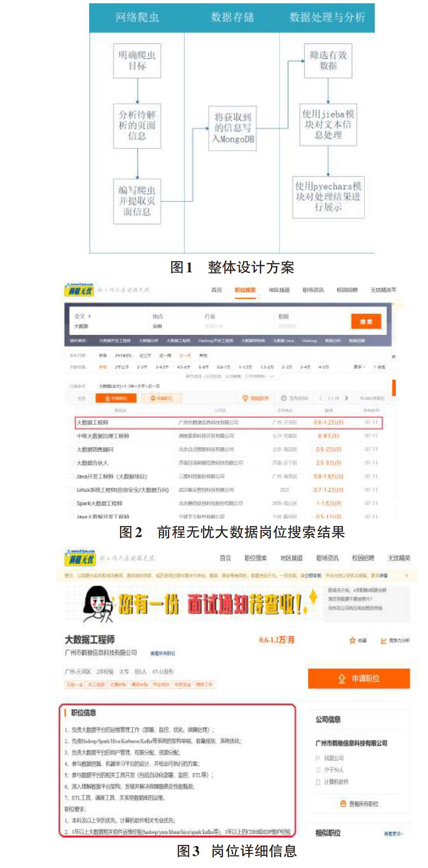Click the 图2 前程无忧大数据岗位搜索结果 caption
The width and height of the screenshot is (428, 868).
click(x=232, y=532)
